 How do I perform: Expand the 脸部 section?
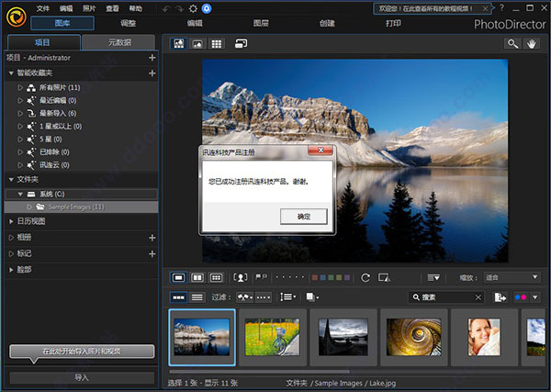(x=11, y=269)
